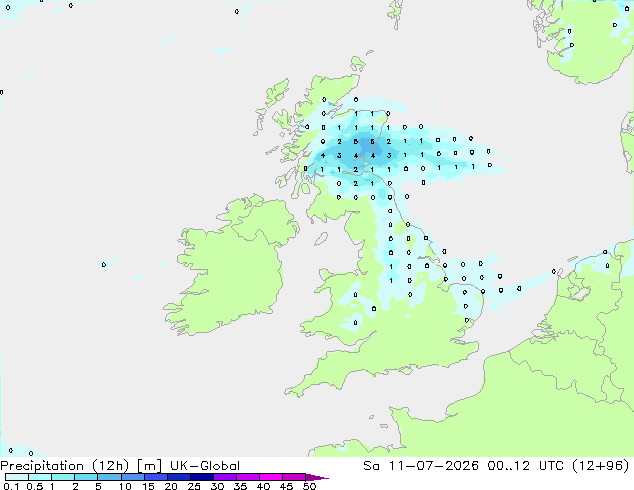Click the '30' legend scale label
Image resolution: width=634 pixels, height=490 pixels.
pos(217,486)
